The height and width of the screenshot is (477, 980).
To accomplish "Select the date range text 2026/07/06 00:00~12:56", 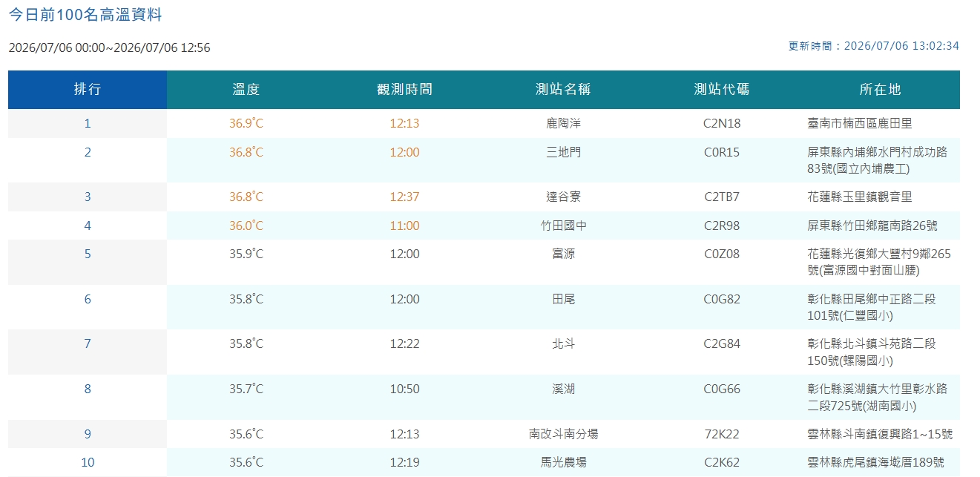I will pyautogui.click(x=109, y=48).
